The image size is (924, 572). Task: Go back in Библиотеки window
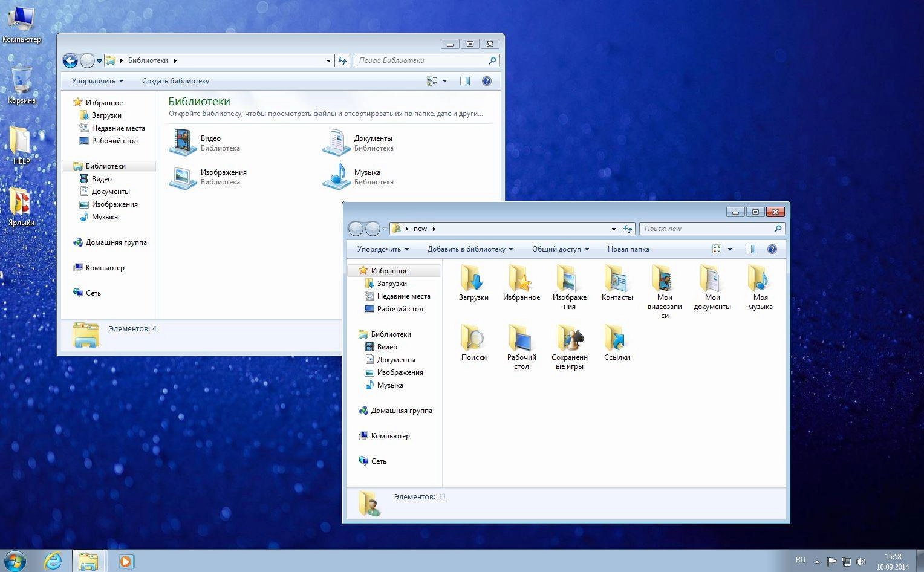[x=70, y=60]
